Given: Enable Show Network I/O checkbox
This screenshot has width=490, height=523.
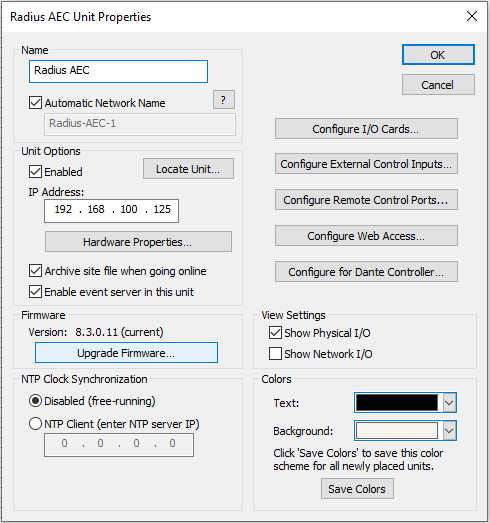Looking at the screenshot, I should point(275,354).
